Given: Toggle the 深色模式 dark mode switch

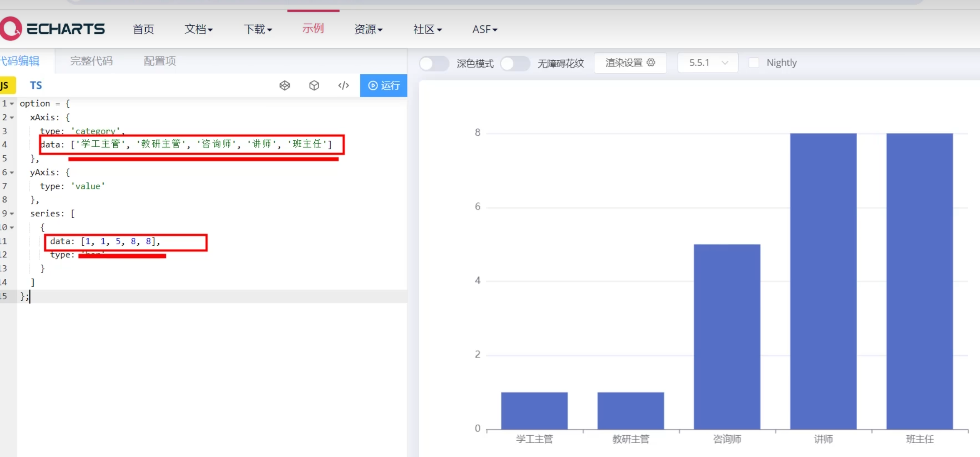Looking at the screenshot, I should (434, 63).
